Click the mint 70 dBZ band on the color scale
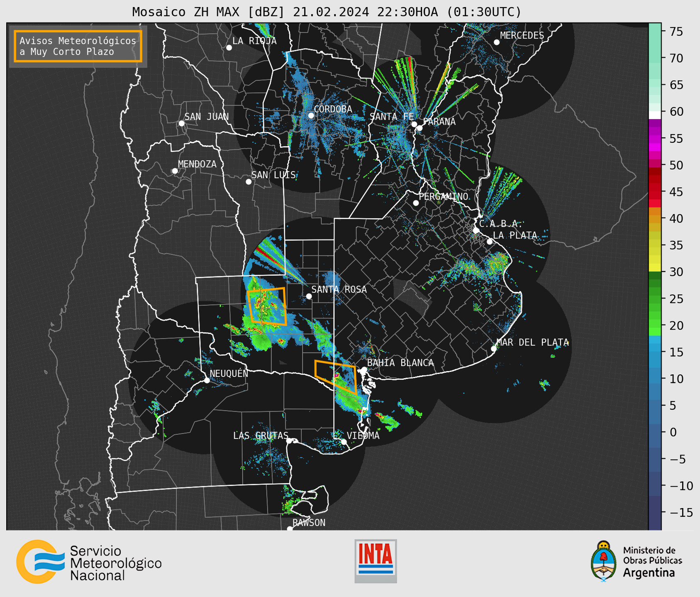 tap(655, 58)
